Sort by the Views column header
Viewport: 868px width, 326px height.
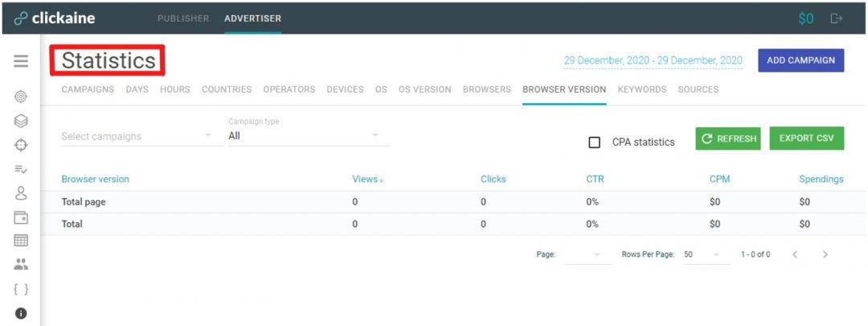pos(366,180)
